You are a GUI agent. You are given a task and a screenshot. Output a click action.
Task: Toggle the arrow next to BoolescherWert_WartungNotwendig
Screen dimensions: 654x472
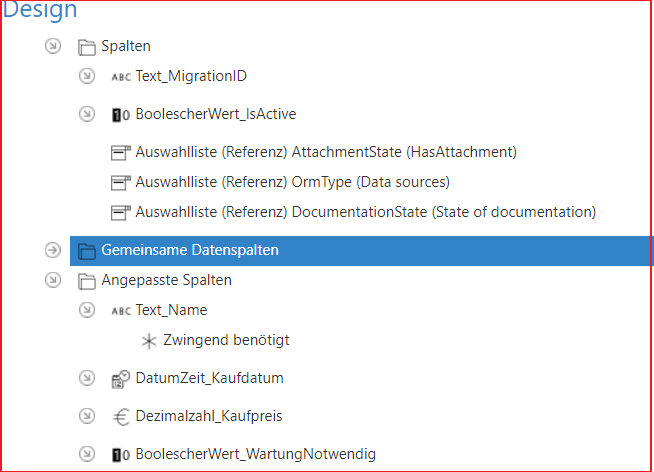point(87,454)
